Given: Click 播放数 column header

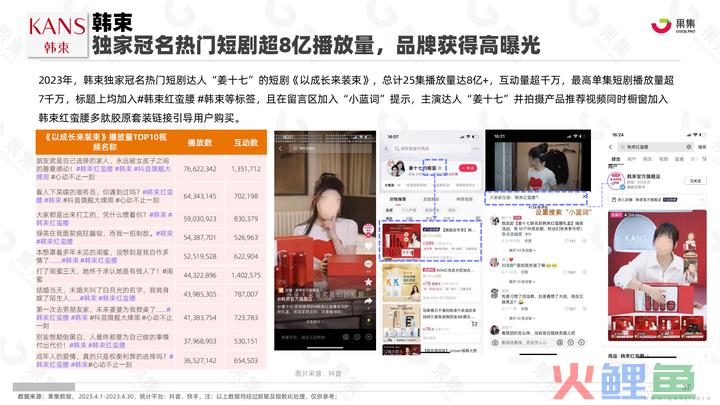Looking at the screenshot, I should [x=200, y=143].
